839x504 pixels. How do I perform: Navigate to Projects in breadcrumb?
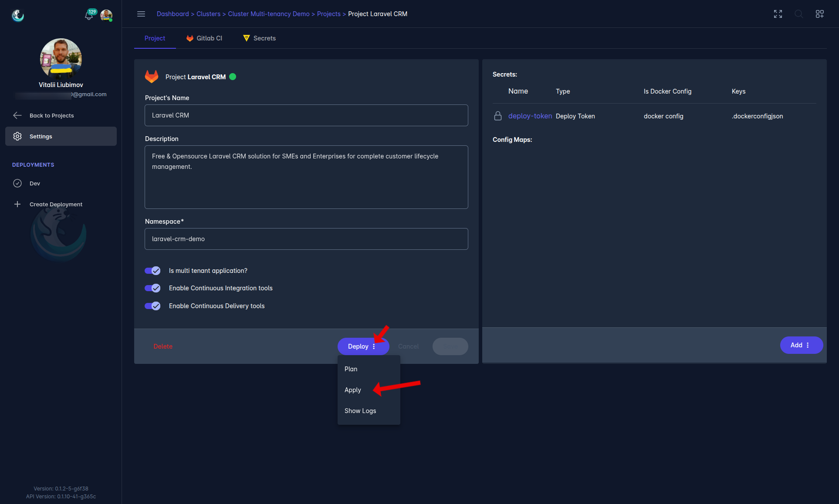[329, 14]
